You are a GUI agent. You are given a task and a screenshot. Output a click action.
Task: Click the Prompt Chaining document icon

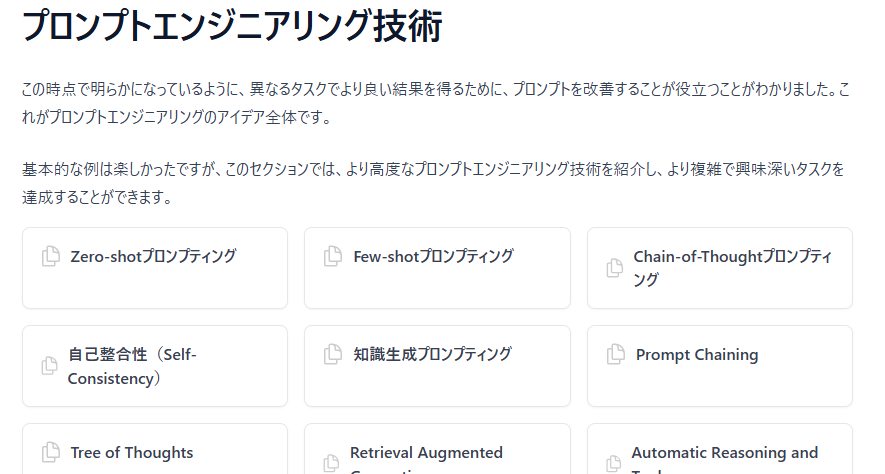pos(615,355)
